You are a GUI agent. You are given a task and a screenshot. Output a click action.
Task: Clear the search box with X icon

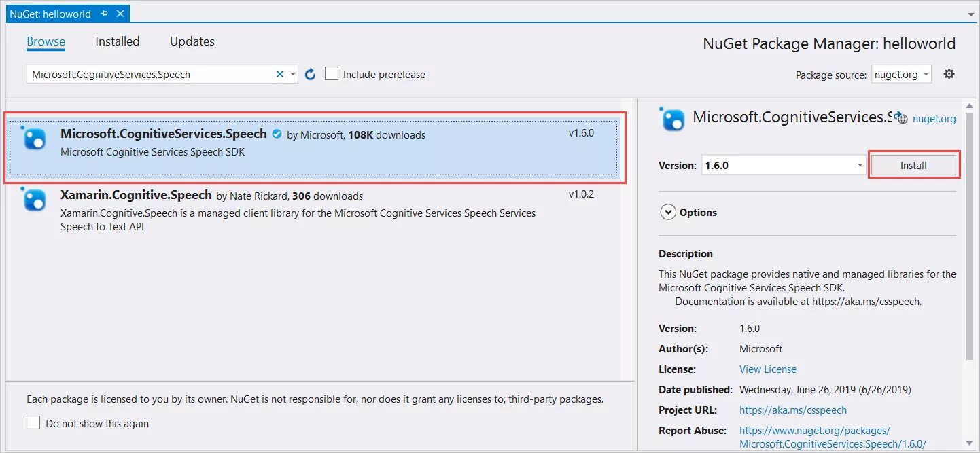click(x=279, y=75)
